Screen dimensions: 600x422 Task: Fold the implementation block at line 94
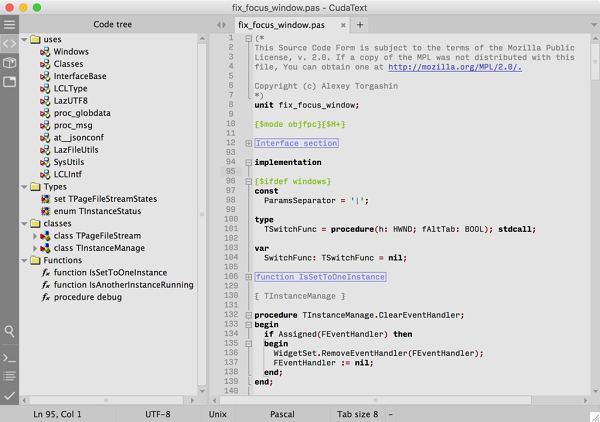pyautogui.click(x=249, y=163)
